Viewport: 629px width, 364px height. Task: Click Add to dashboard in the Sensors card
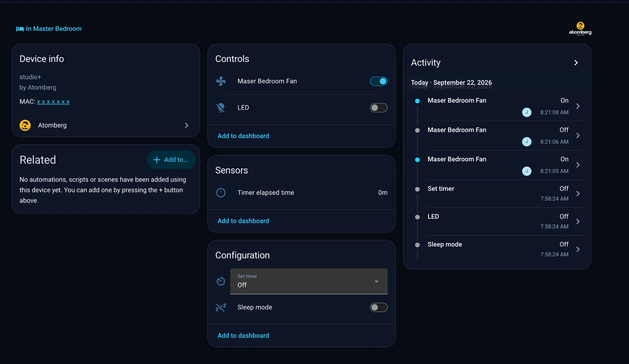tap(243, 221)
